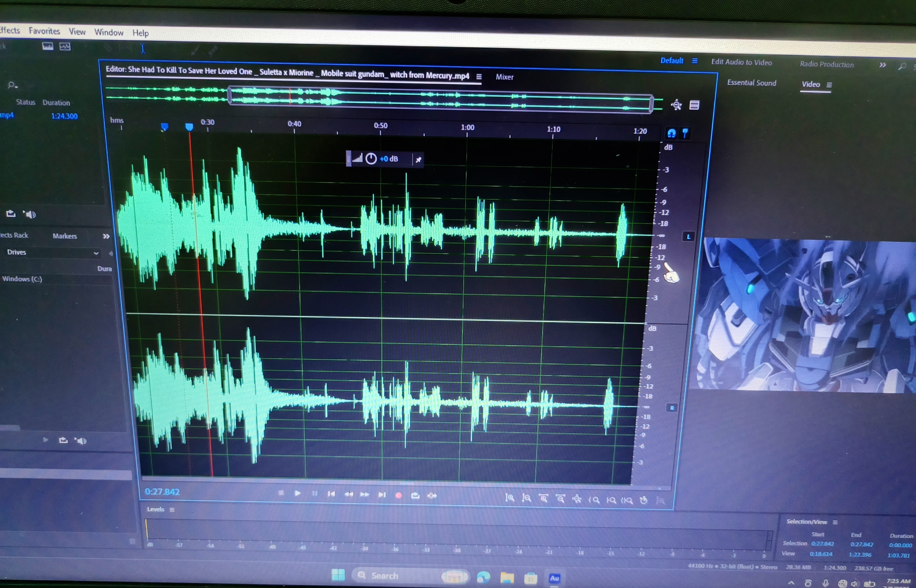Click Zoom Out Time icon
Viewport: 916px width, 588px height.
[560, 499]
